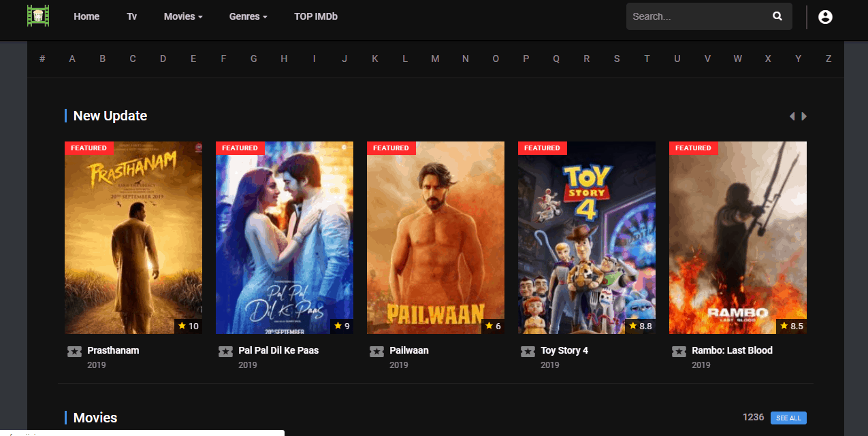Open the Toy Story 4 poster thumbnail

[x=587, y=237]
